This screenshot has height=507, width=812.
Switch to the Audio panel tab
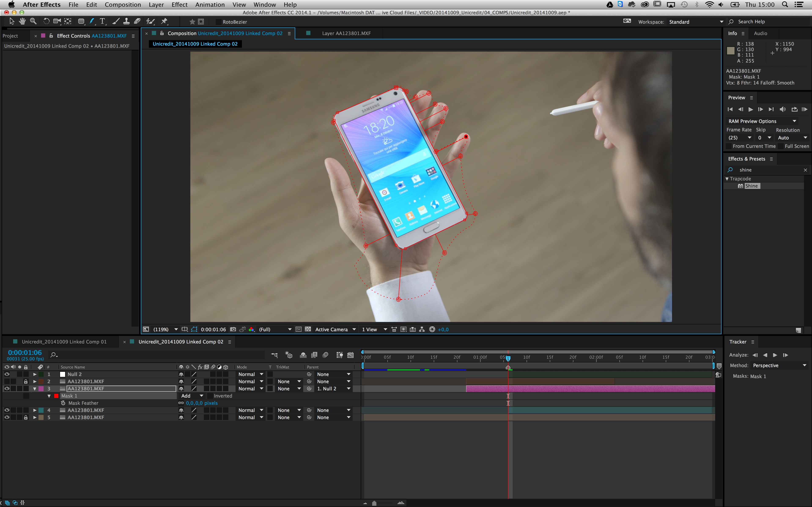click(760, 33)
